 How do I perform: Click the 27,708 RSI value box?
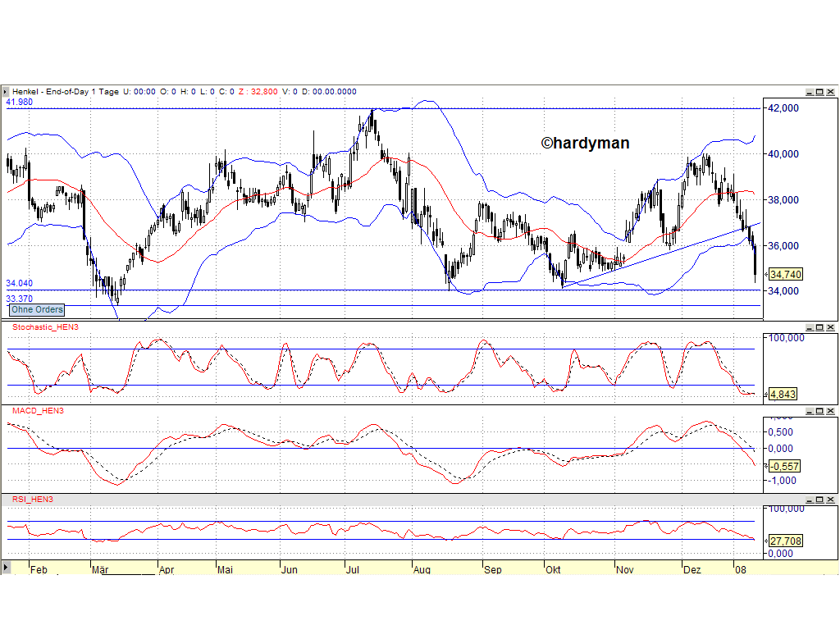coord(783,541)
